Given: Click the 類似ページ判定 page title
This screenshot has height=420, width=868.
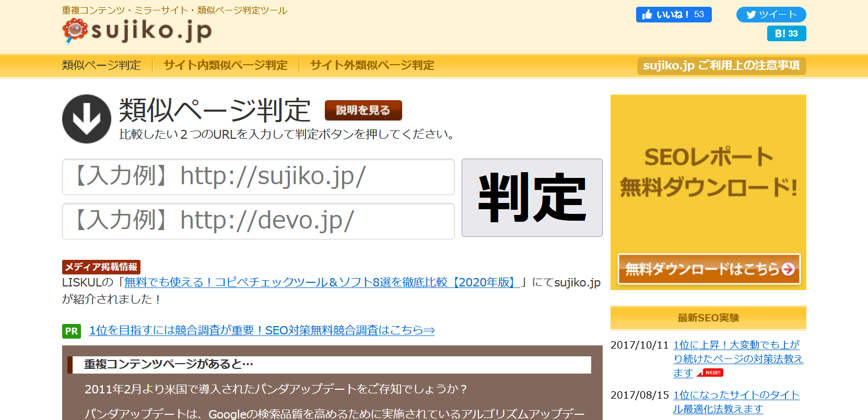Looking at the screenshot, I should point(215,110).
